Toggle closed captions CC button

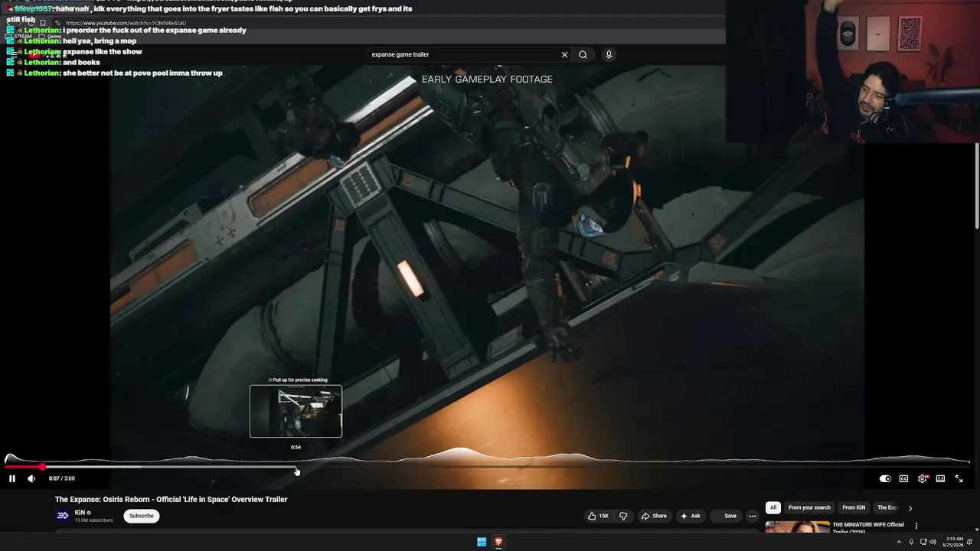[x=903, y=478]
